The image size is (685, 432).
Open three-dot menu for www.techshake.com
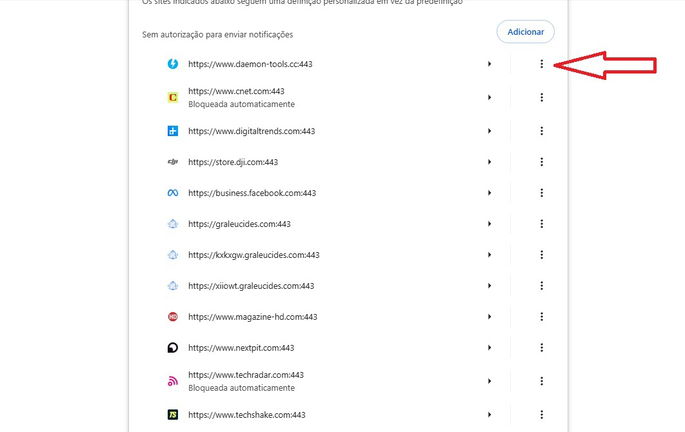pos(541,414)
